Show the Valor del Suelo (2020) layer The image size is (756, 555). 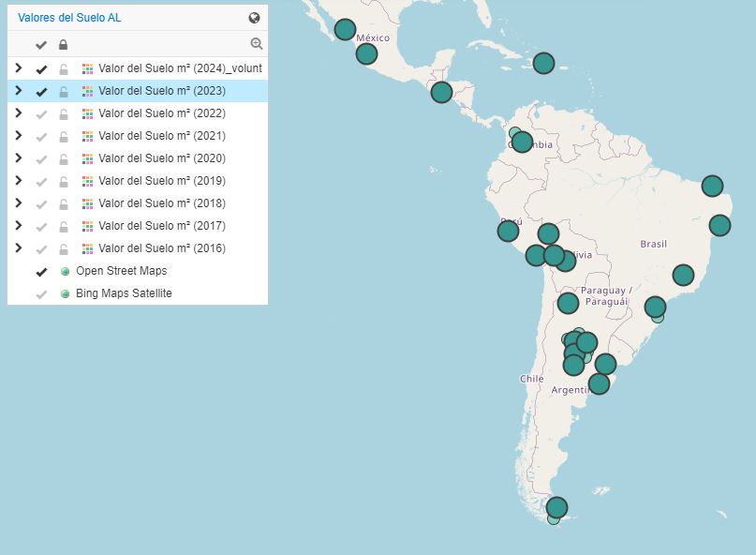coord(41,159)
